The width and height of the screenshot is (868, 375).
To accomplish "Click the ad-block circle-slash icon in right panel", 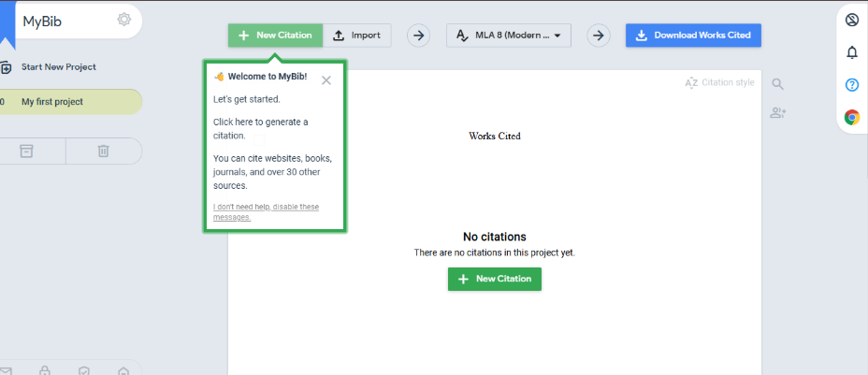I will click(852, 21).
